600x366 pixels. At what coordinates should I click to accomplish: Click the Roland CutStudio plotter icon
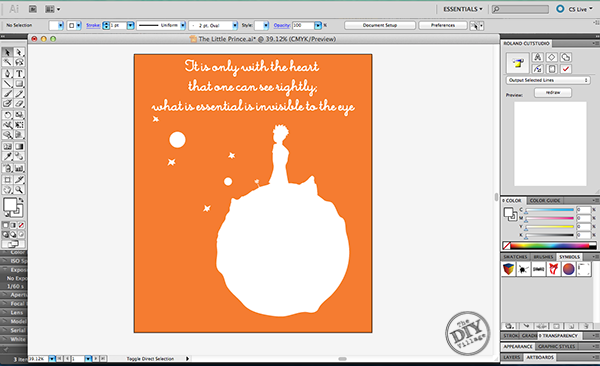click(518, 63)
